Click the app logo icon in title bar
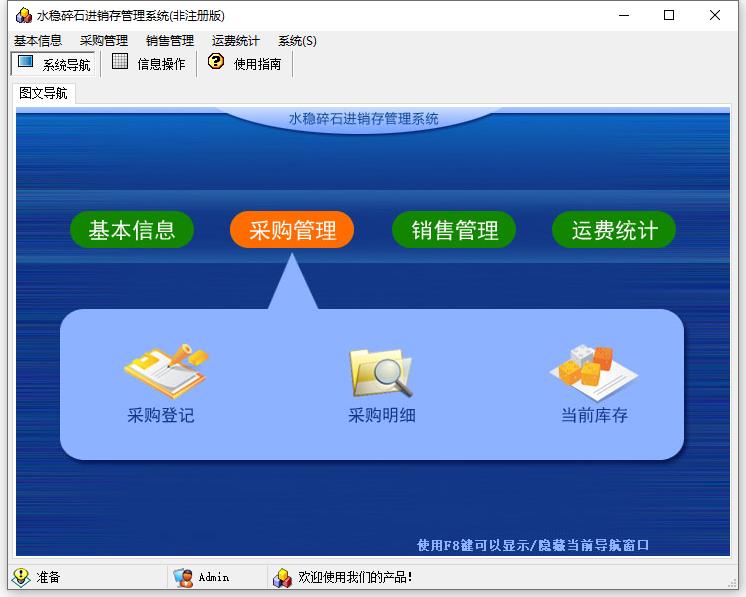Screen dimensions: 746x597 click(x=24, y=15)
